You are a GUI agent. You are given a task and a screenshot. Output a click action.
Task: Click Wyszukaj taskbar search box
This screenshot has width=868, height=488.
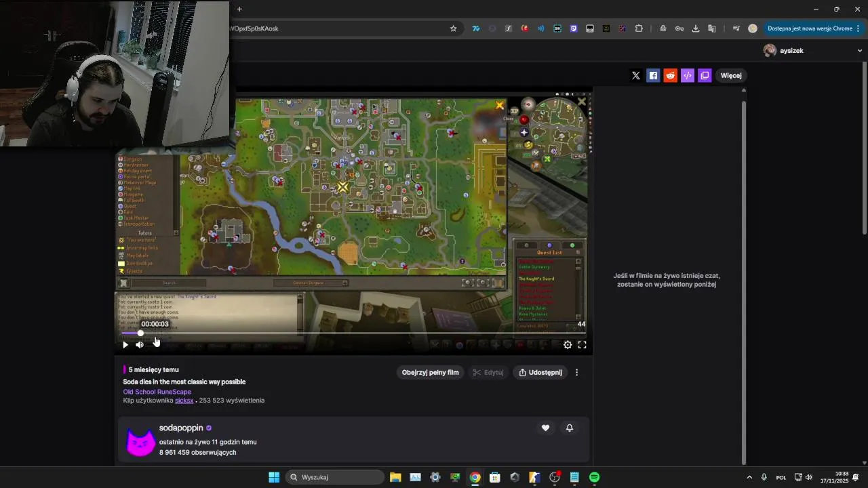coord(335,477)
